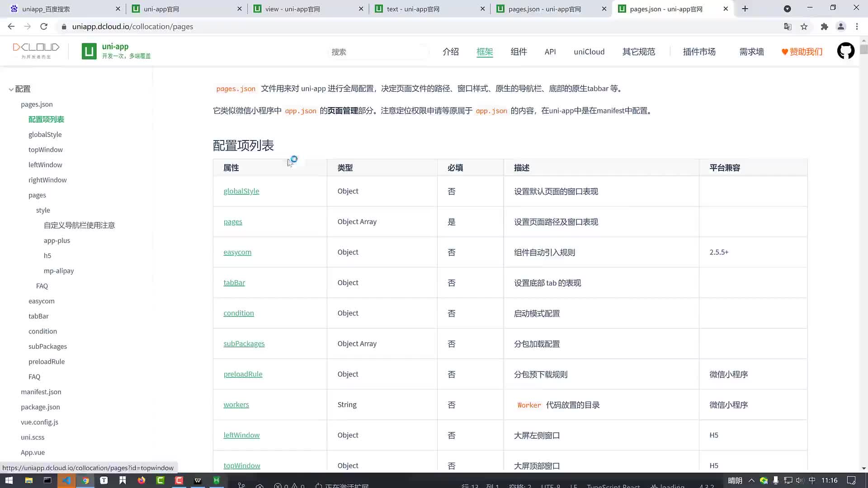The height and width of the screenshot is (488, 868).
Task: Click the page vertical scrollbar thumb
Action: click(863, 49)
